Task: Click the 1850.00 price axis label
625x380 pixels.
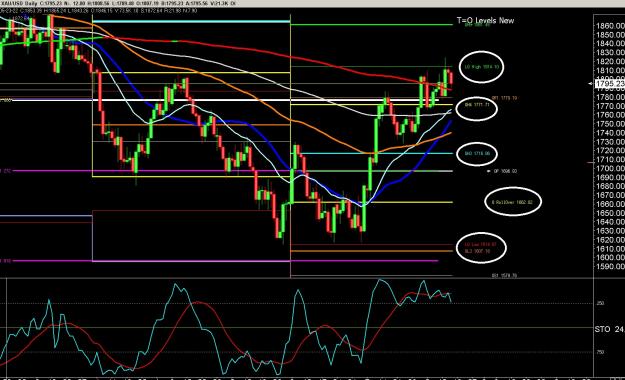Action: (x=610, y=35)
